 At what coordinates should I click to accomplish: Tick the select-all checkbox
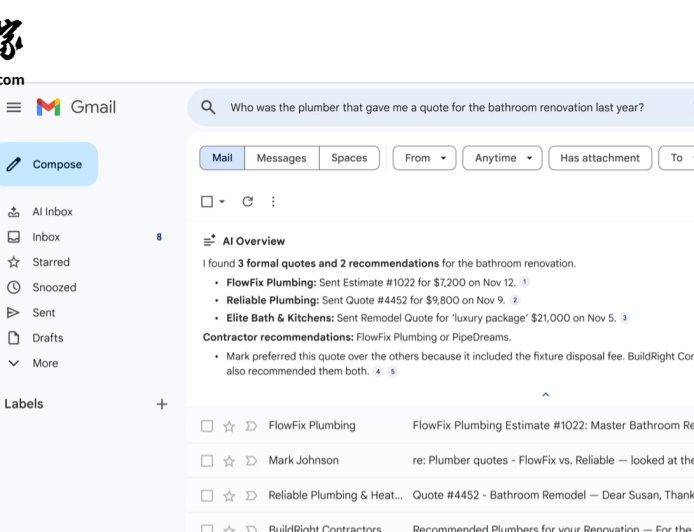tap(207, 202)
